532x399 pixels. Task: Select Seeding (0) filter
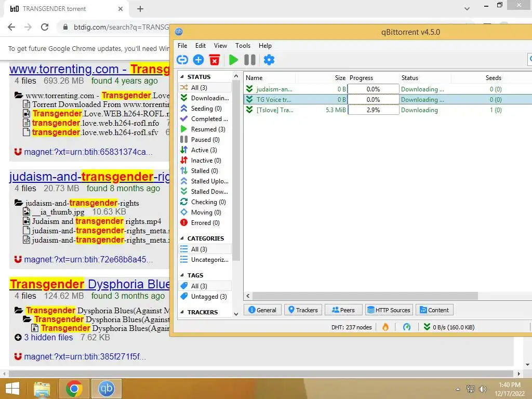205,109
